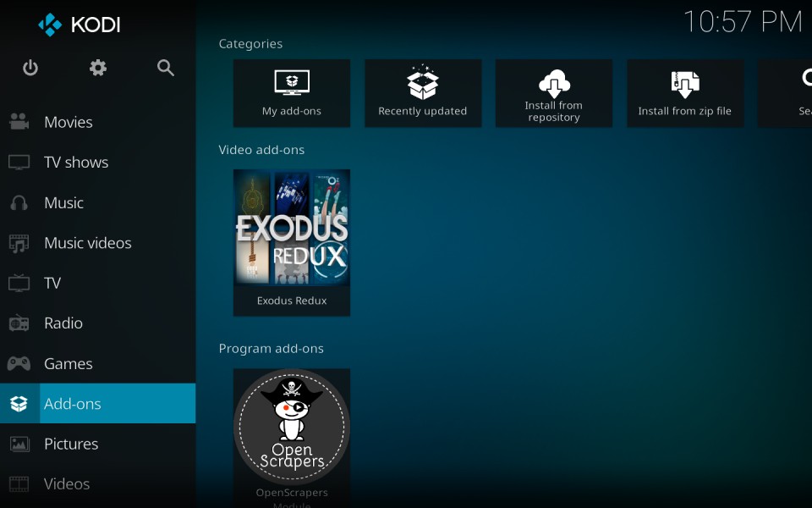Screen dimensions: 812x508
Task: Go to Pictures section
Action: tap(98, 444)
